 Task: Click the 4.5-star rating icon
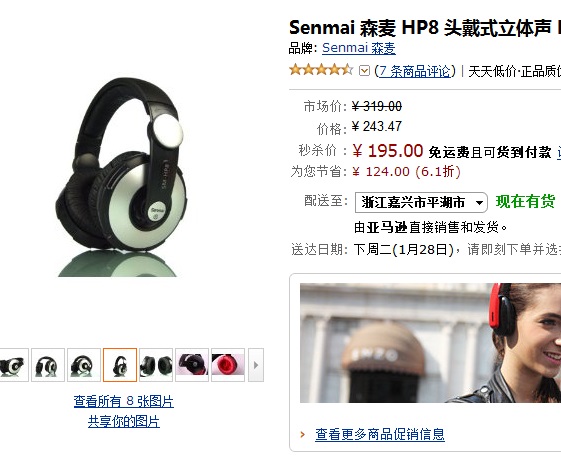(321, 70)
